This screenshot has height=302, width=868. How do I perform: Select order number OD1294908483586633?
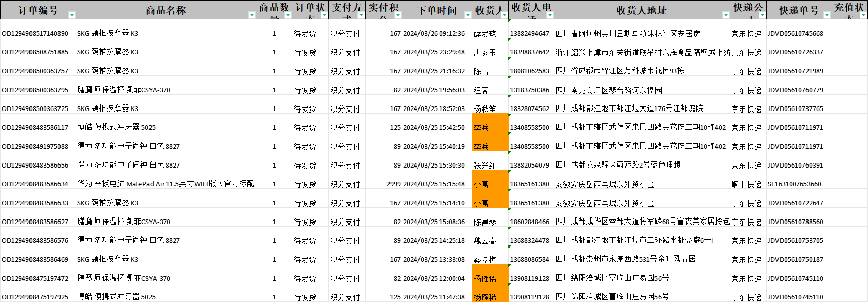[x=35, y=203]
